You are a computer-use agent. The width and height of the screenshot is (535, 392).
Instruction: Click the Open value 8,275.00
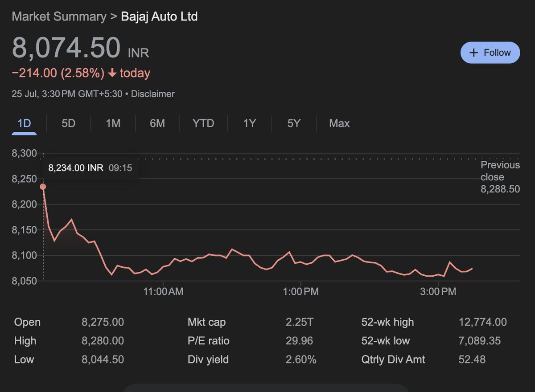pyautogui.click(x=103, y=322)
